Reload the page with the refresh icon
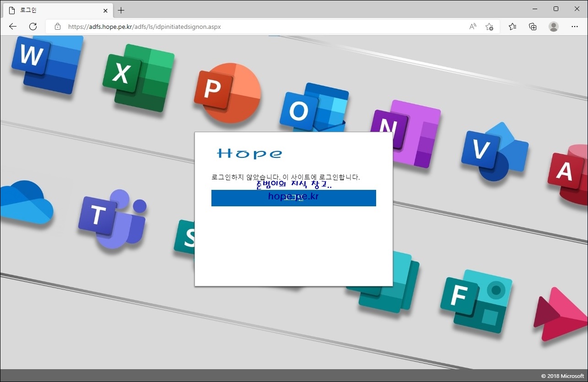This screenshot has width=588, height=382. click(x=33, y=27)
